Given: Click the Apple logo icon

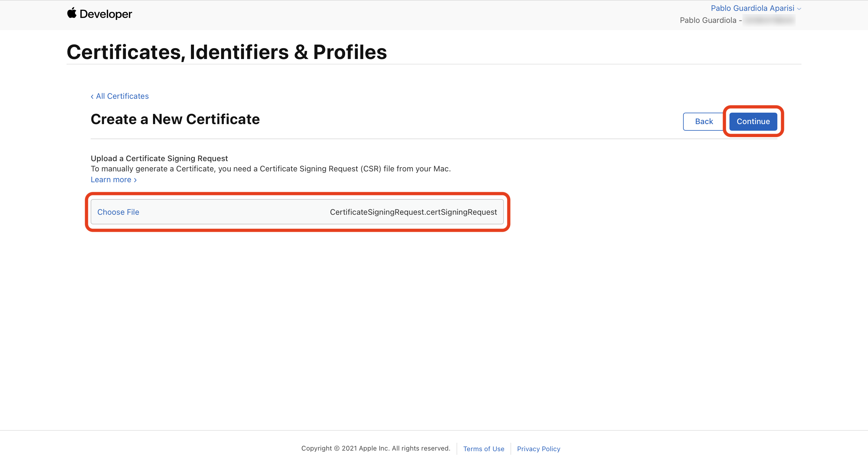Looking at the screenshot, I should pos(71,13).
